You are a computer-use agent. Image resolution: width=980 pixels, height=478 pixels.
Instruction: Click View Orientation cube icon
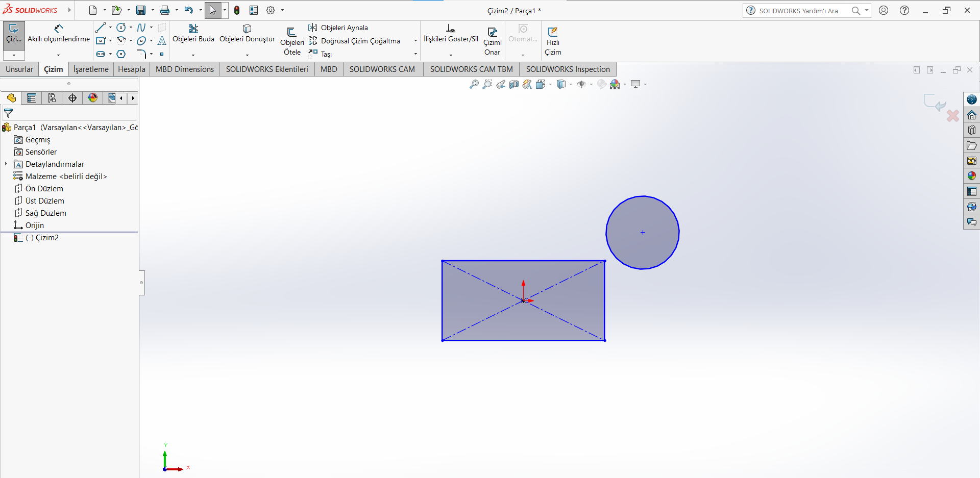541,84
